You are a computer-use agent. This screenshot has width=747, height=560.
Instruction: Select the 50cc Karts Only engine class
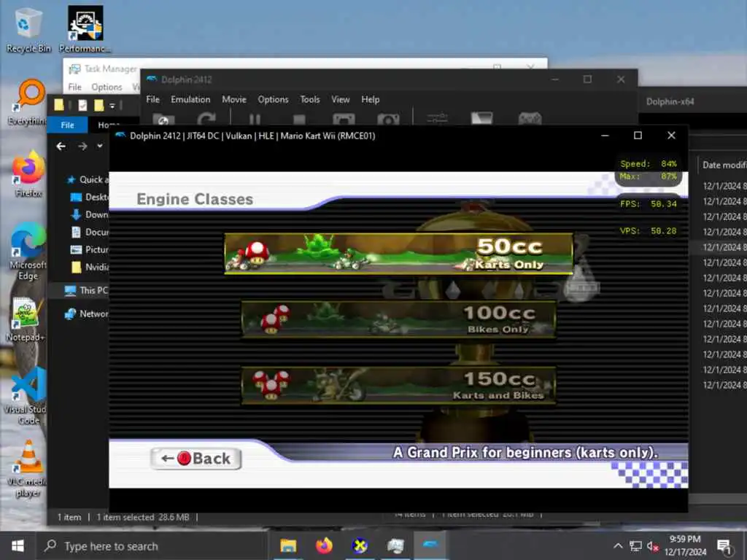(x=398, y=253)
